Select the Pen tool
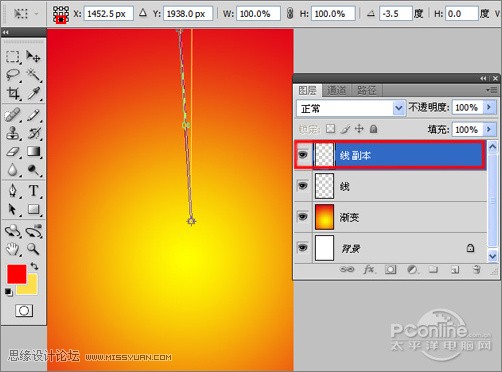This screenshot has height=372, width=502. 13,191
